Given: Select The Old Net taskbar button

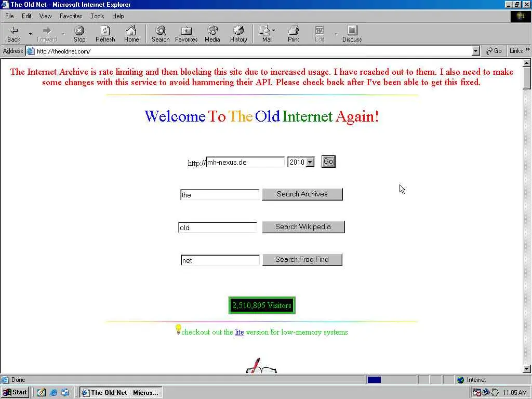Looking at the screenshot, I should [x=121, y=393].
